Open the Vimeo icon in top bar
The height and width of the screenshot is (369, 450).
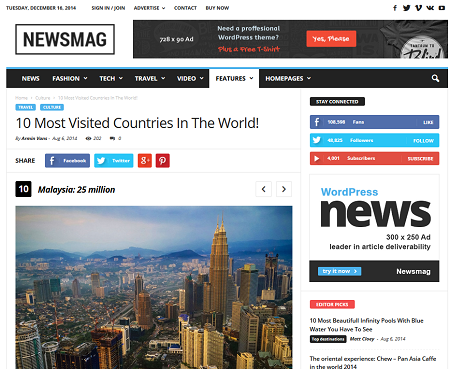click(418, 8)
